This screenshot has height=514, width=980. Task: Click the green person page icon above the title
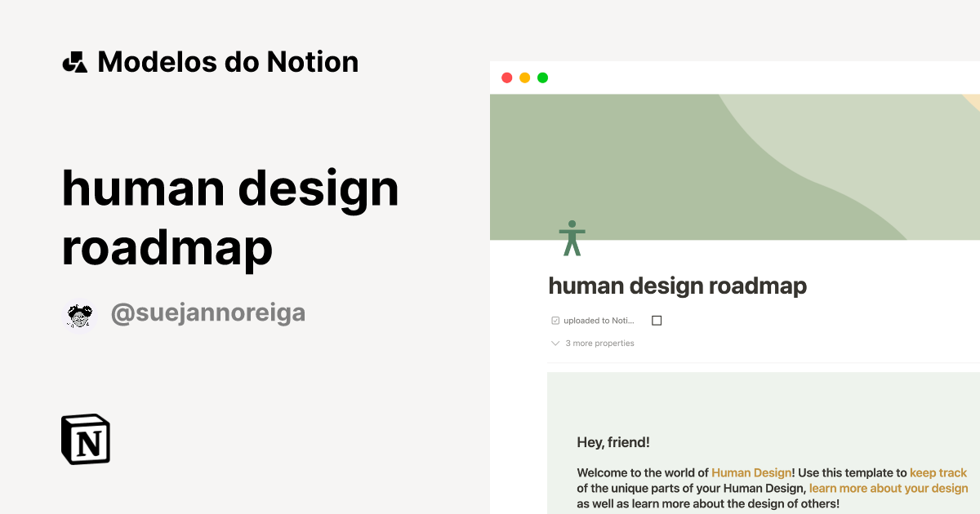pos(572,236)
